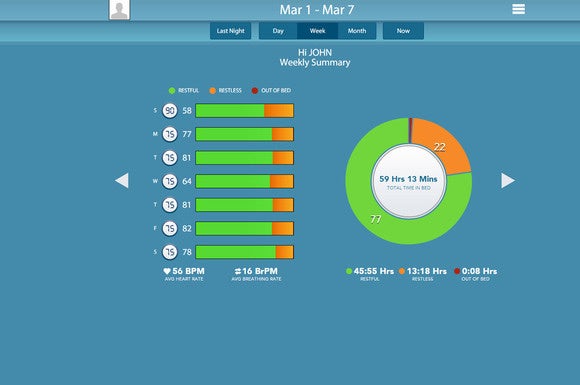Click the green Restful legend dot

coord(172,91)
